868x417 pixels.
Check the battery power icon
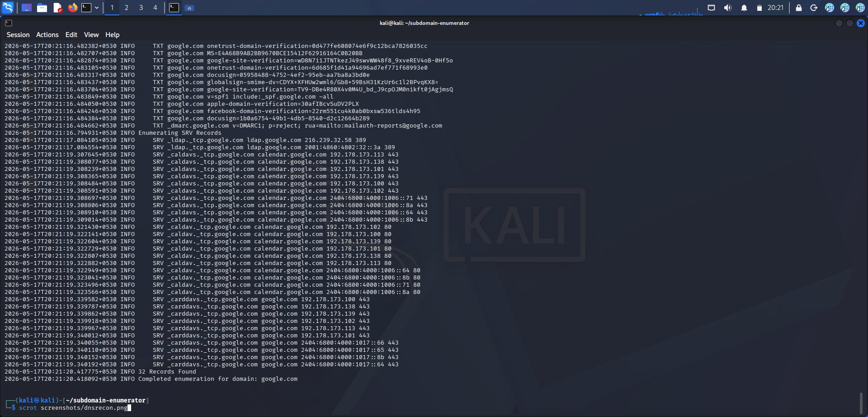(x=759, y=8)
